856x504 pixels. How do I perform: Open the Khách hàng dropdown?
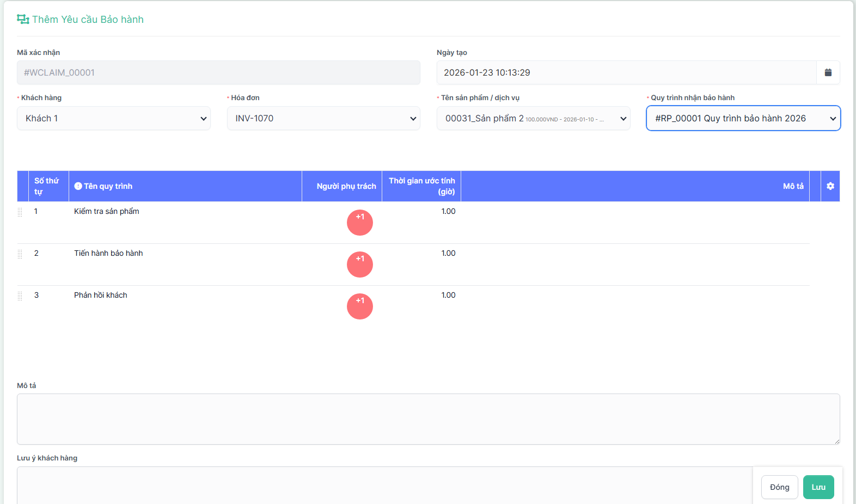click(x=113, y=118)
